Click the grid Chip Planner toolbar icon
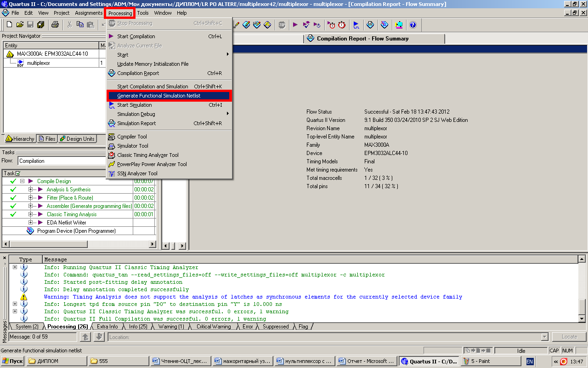Image resolution: width=588 pixels, height=368 pixels. point(267,24)
